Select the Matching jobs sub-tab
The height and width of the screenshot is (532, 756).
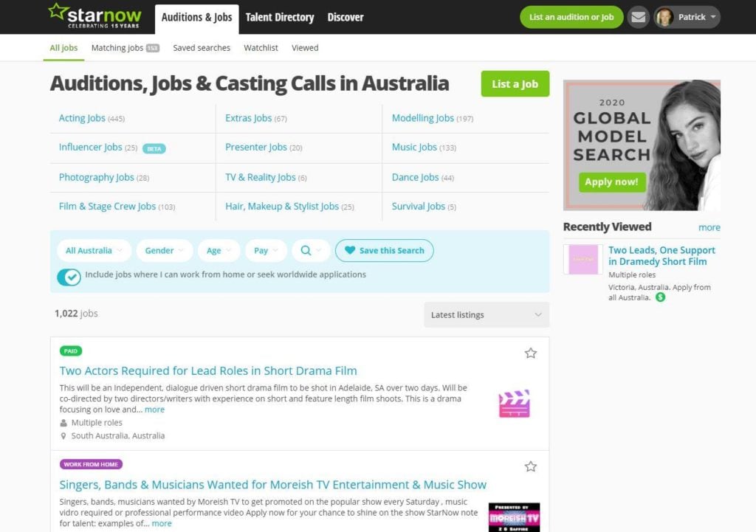(x=126, y=48)
